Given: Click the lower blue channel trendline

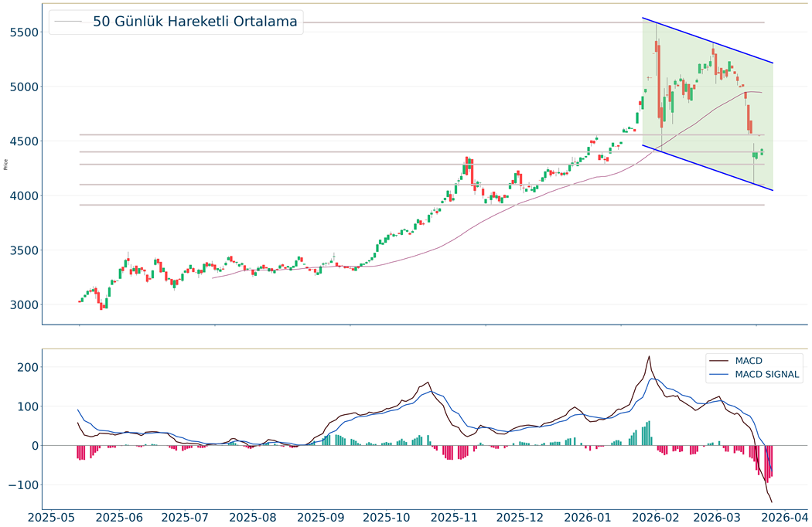Looking at the screenshot, I should coord(708,167).
